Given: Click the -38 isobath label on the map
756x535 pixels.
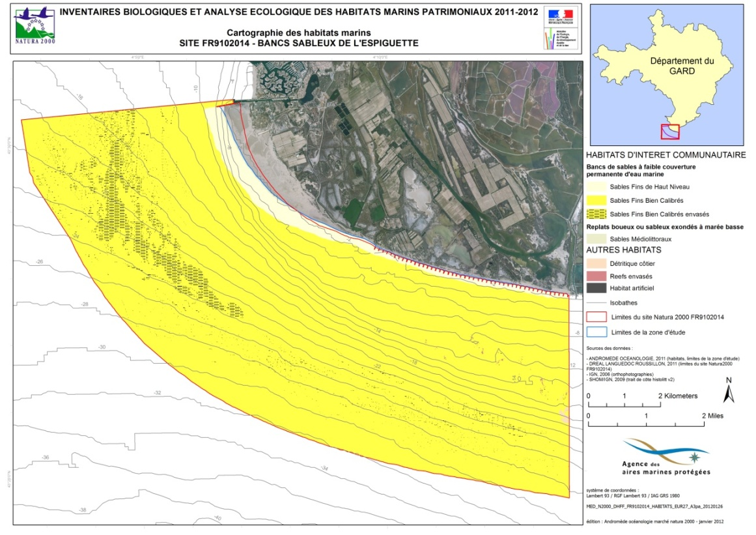Looking at the screenshot, I should (x=83, y=510).
